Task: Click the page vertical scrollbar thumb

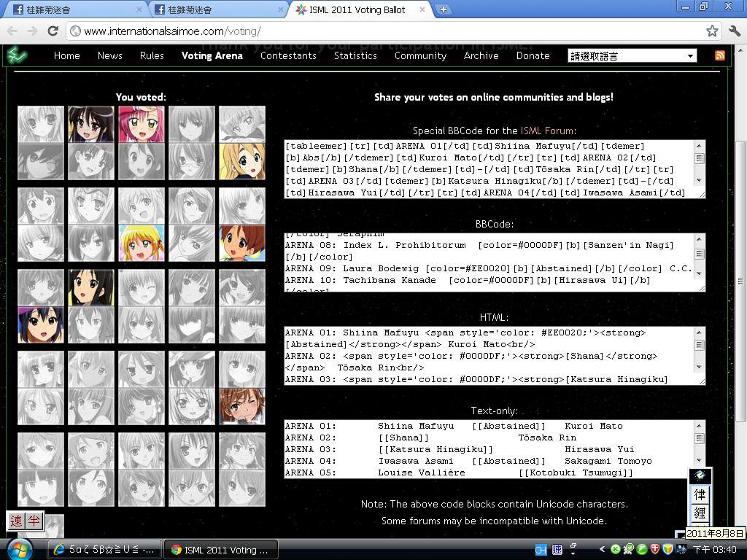Action: [741, 281]
